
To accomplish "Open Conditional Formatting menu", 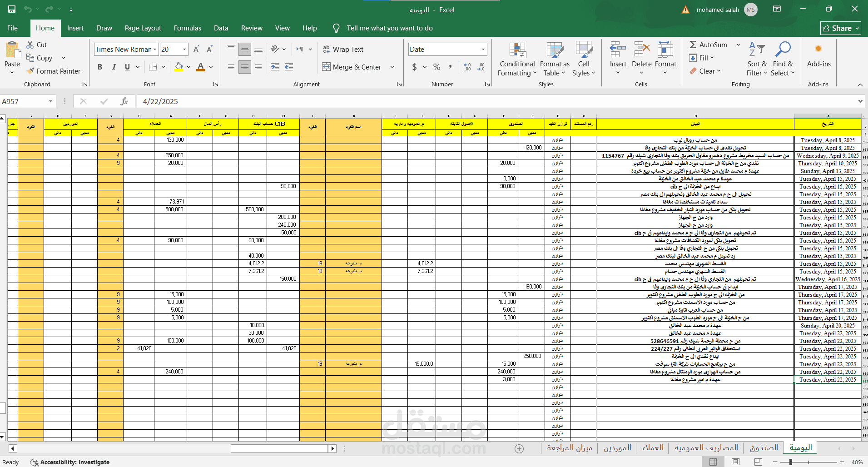I will click(x=517, y=59).
